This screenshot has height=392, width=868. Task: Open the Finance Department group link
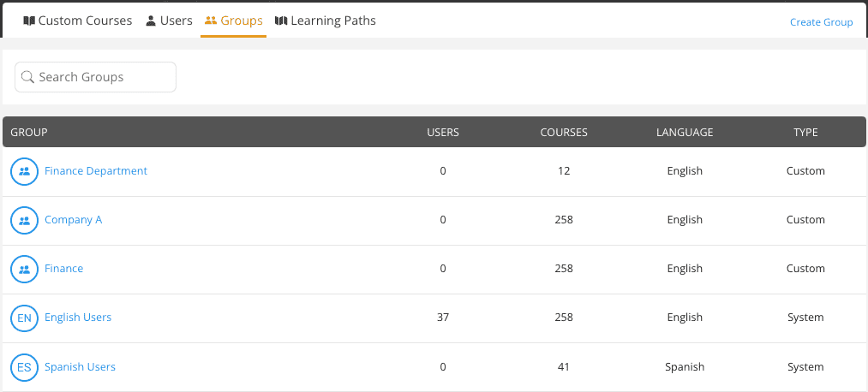pyautogui.click(x=96, y=171)
